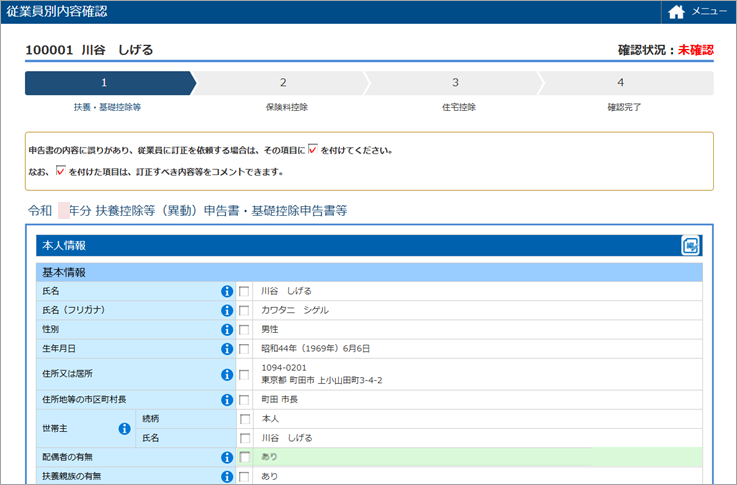The height and width of the screenshot is (485, 737).
Task: Select the 本人情報 section header
Action: (x=369, y=245)
